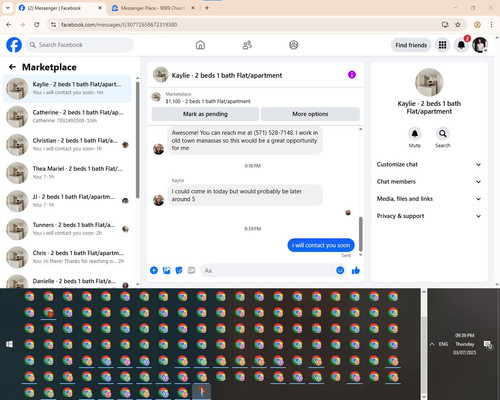Screen dimensions: 500x400
Task: Show hidden system tray icons
Action: click(x=432, y=344)
